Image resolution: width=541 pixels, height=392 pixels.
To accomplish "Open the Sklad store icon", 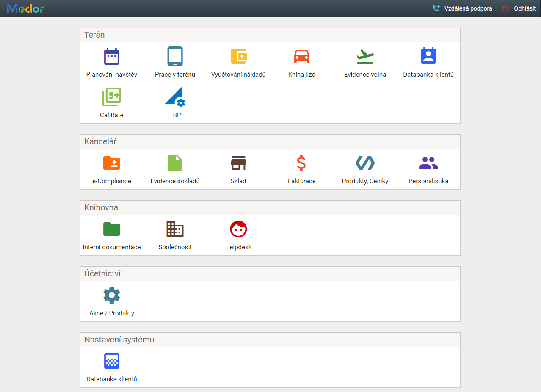I will (x=238, y=163).
